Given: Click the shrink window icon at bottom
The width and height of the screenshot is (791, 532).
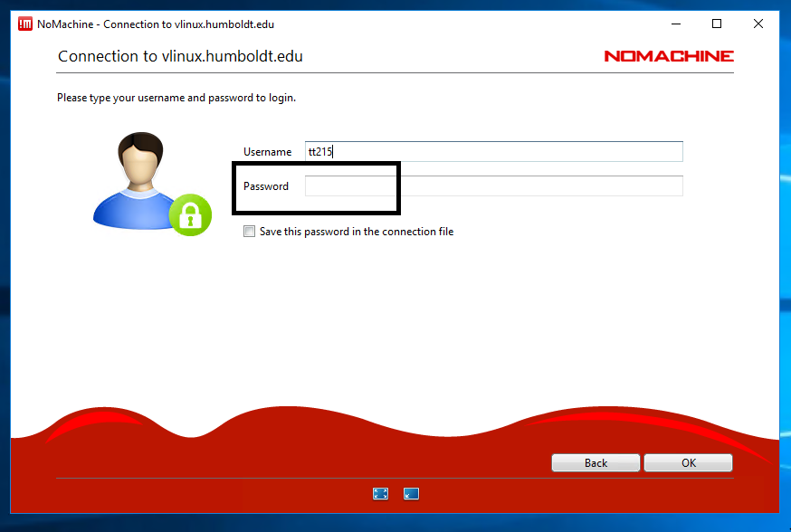Looking at the screenshot, I should tap(411, 494).
